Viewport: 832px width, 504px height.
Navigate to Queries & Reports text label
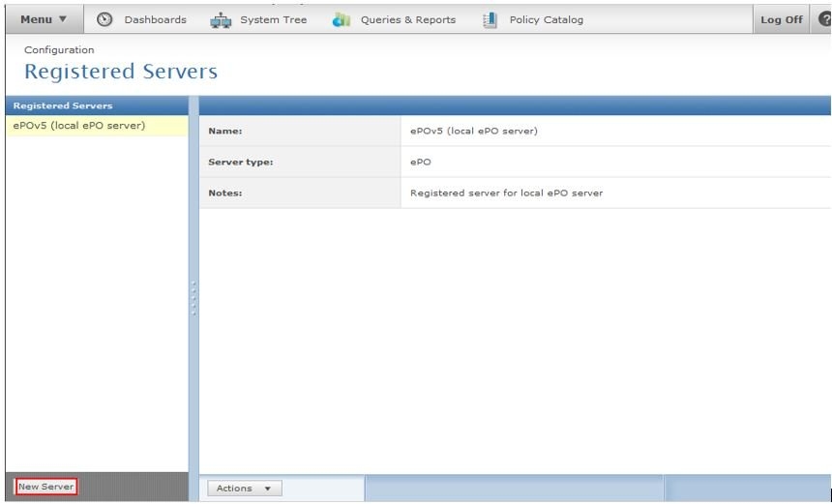coord(407,20)
